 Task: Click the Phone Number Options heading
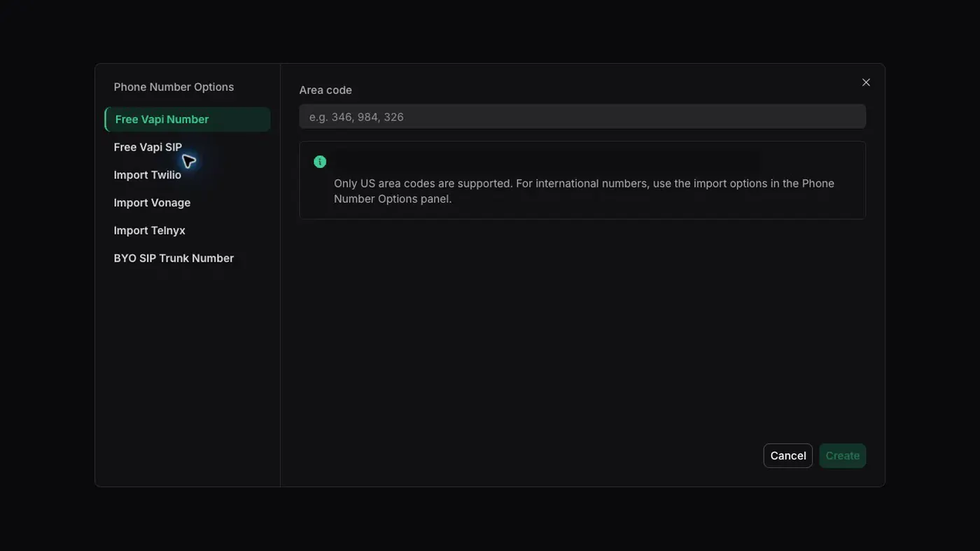coord(174,87)
